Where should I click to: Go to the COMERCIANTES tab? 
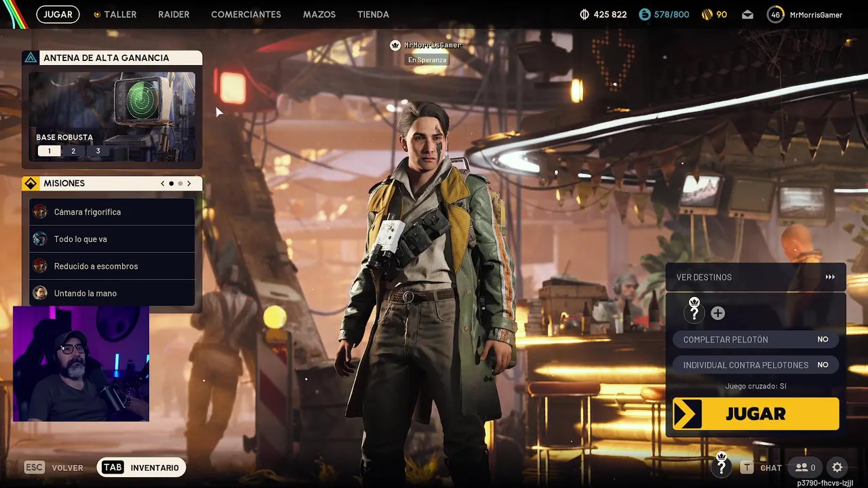[x=246, y=14]
